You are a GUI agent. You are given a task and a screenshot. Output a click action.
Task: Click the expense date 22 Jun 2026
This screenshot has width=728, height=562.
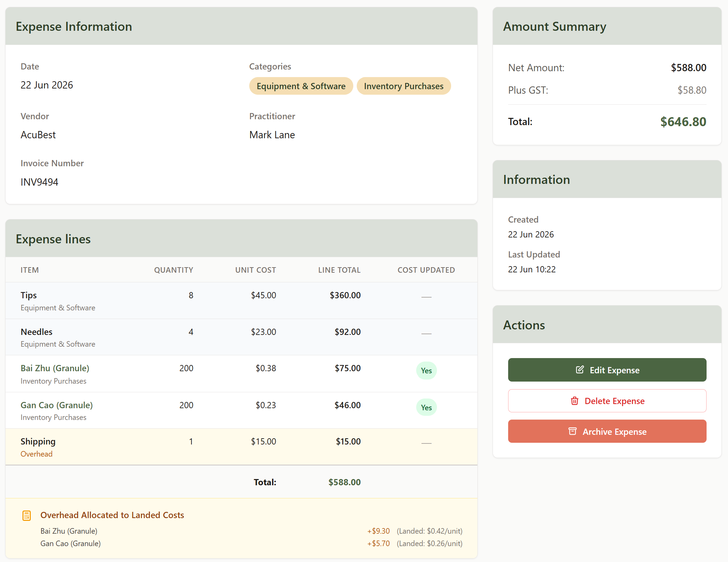[x=47, y=85]
